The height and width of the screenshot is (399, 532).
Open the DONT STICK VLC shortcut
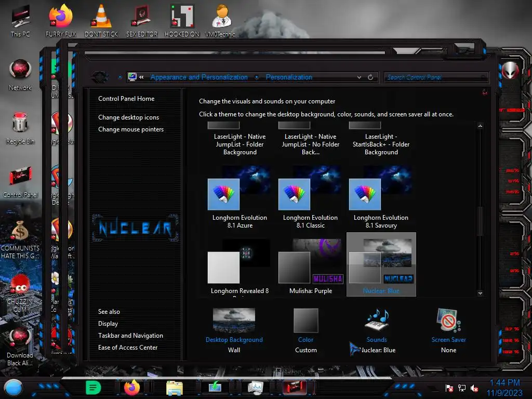pyautogui.click(x=101, y=21)
